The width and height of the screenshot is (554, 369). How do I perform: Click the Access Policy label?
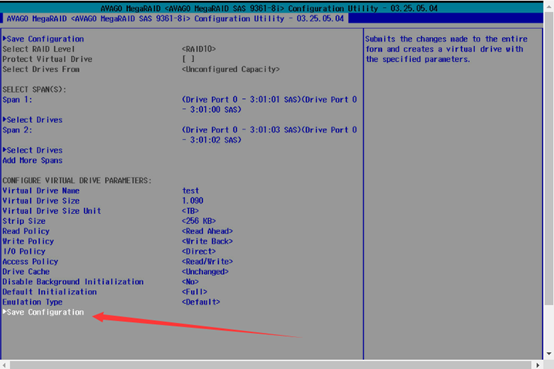click(30, 262)
